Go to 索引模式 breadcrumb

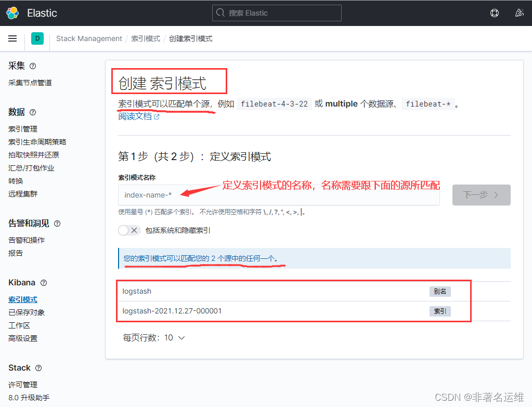pyautogui.click(x=146, y=38)
